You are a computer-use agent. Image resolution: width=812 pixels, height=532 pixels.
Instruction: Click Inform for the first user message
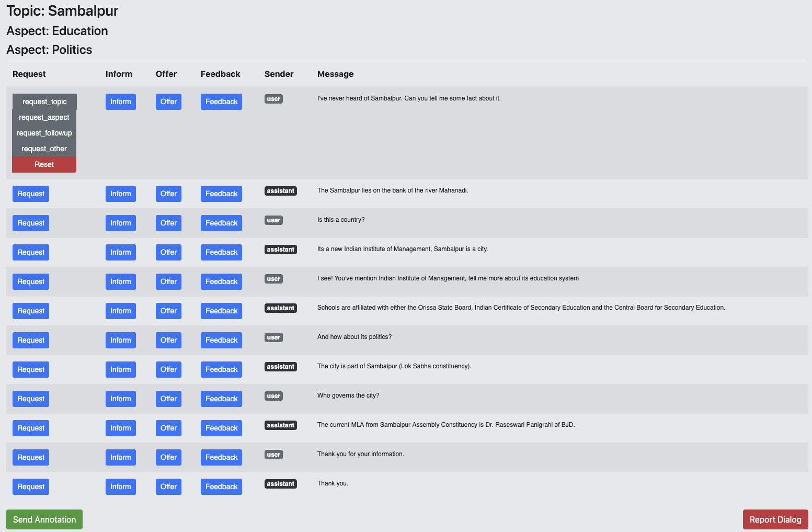[x=121, y=101]
